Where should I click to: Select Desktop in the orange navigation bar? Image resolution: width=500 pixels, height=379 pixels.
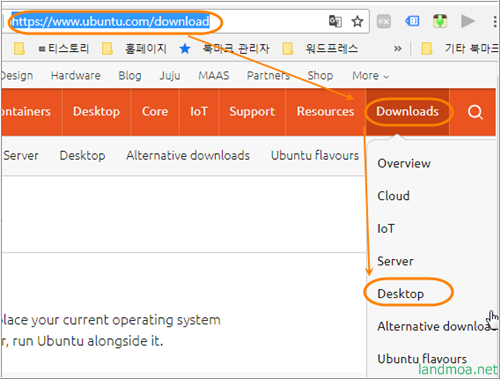pyautogui.click(x=96, y=112)
